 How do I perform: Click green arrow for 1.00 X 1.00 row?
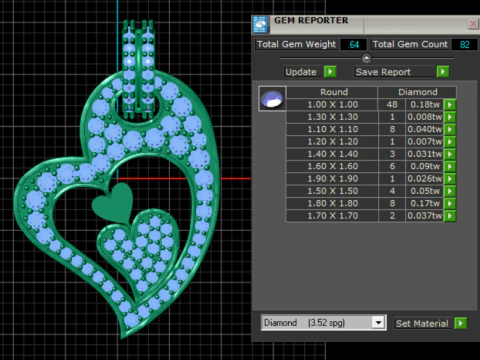(450, 105)
